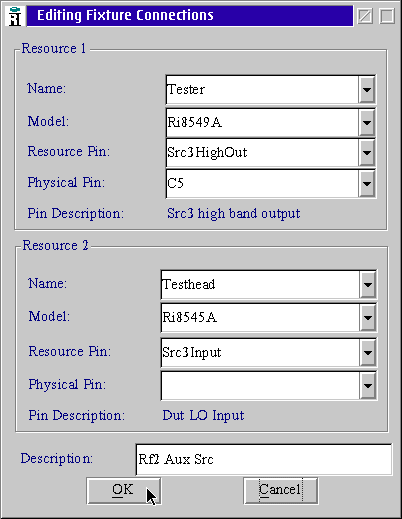This screenshot has height=519, width=402.
Task: Click the Src3Input text field
Action: coord(260,352)
